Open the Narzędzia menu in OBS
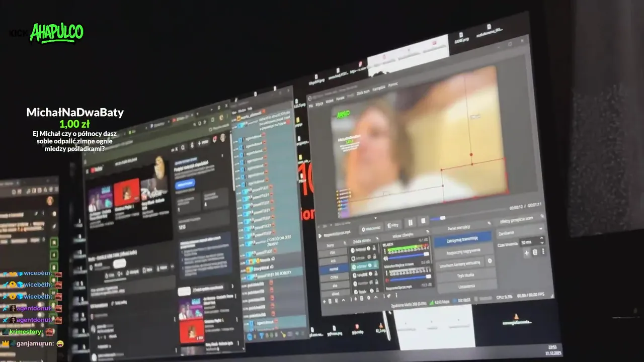This screenshot has height=362, width=644. click(x=379, y=88)
